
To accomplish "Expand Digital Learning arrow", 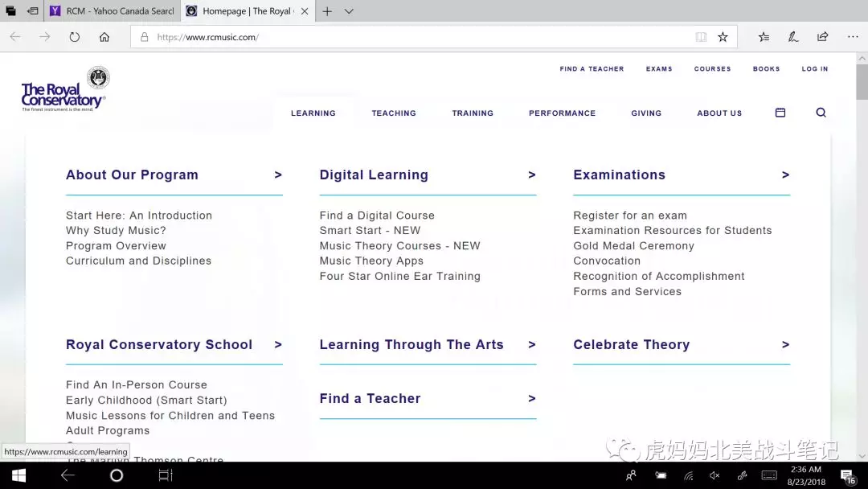I will tap(532, 175).
